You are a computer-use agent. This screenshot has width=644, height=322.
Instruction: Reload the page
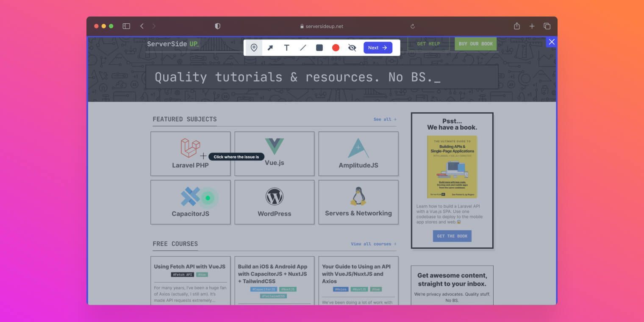[x=413, y=26]
